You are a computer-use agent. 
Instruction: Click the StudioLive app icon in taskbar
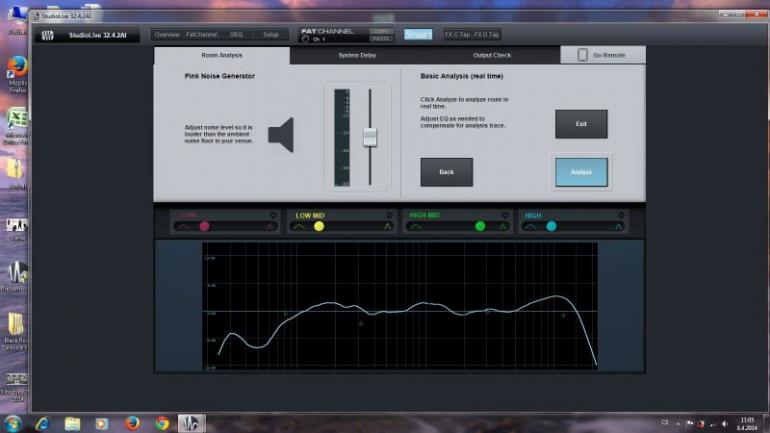click(x=191, y=423)
